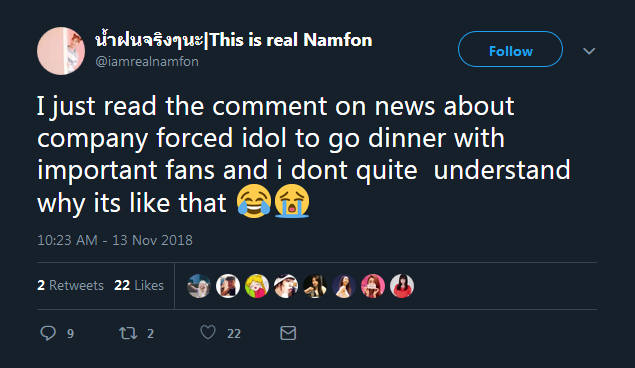The image size is (635, 368).
Task: Like the tweet with the heart icon
Action: coord(208,333)
